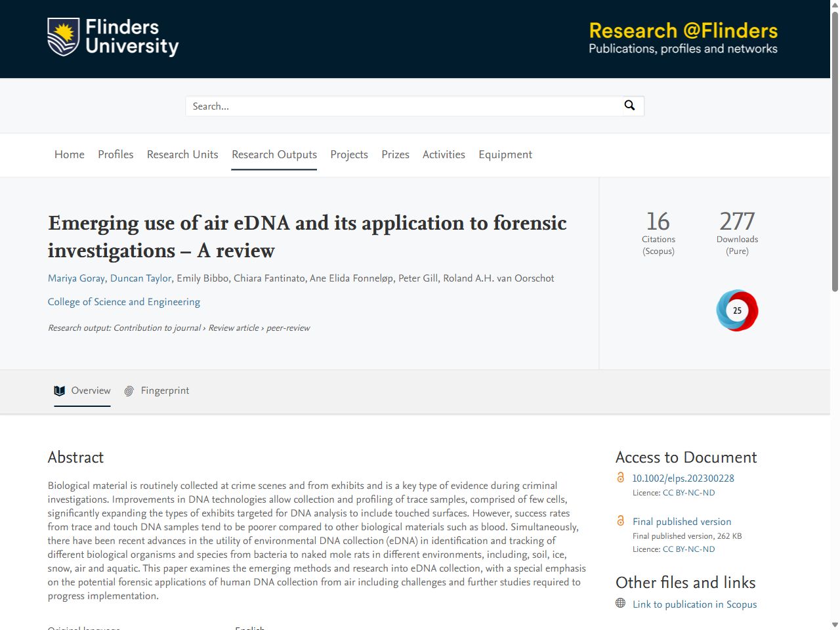Switch to the Fingerprint tab
This screenshot has height=630, width=840.
pos(165,391)
